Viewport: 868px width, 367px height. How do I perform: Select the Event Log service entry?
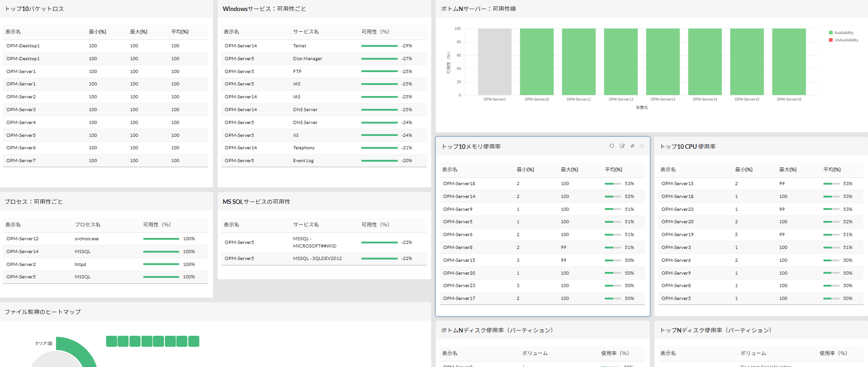pyautogui.click(x=304, y=161)
